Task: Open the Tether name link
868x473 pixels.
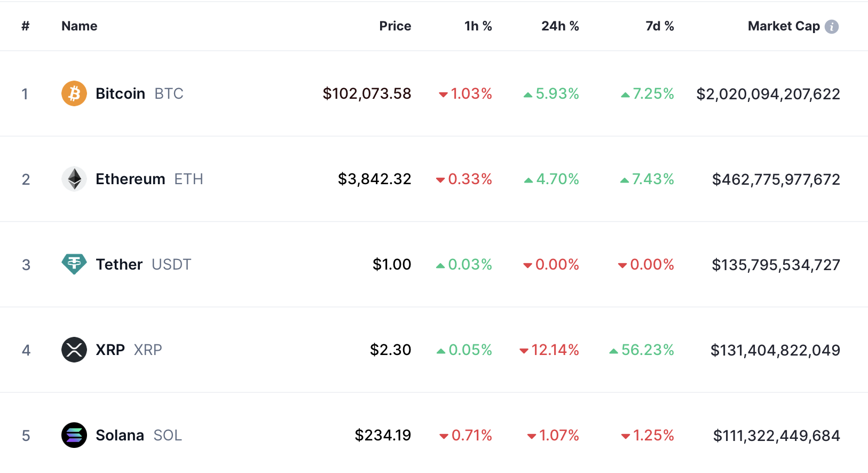Action: [119, 264]
